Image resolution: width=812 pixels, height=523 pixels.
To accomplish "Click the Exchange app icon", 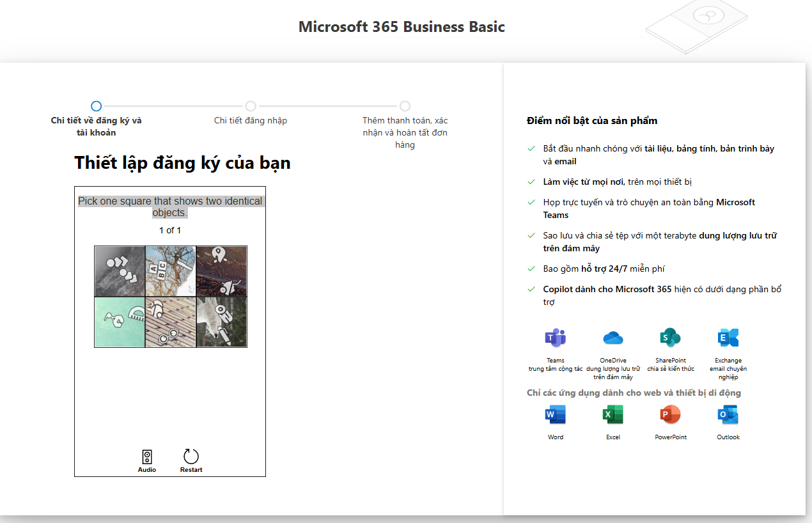I will 728,338.
